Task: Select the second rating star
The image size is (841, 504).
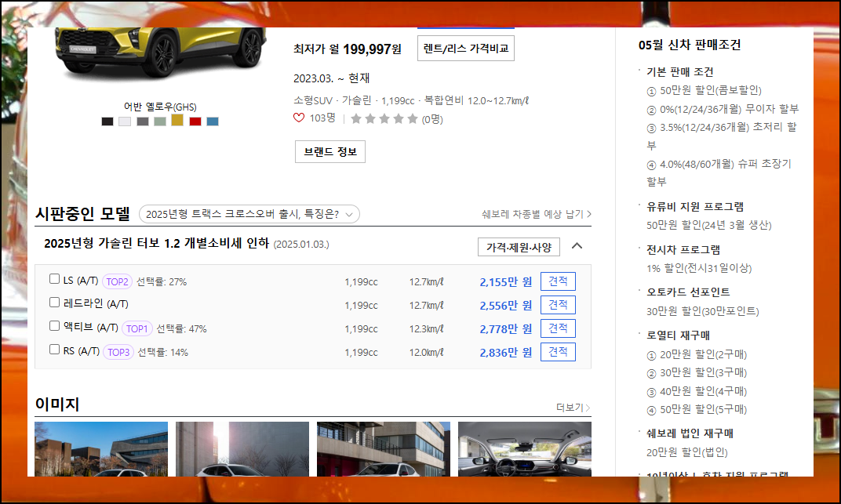Action: click(x=370, y=119)
